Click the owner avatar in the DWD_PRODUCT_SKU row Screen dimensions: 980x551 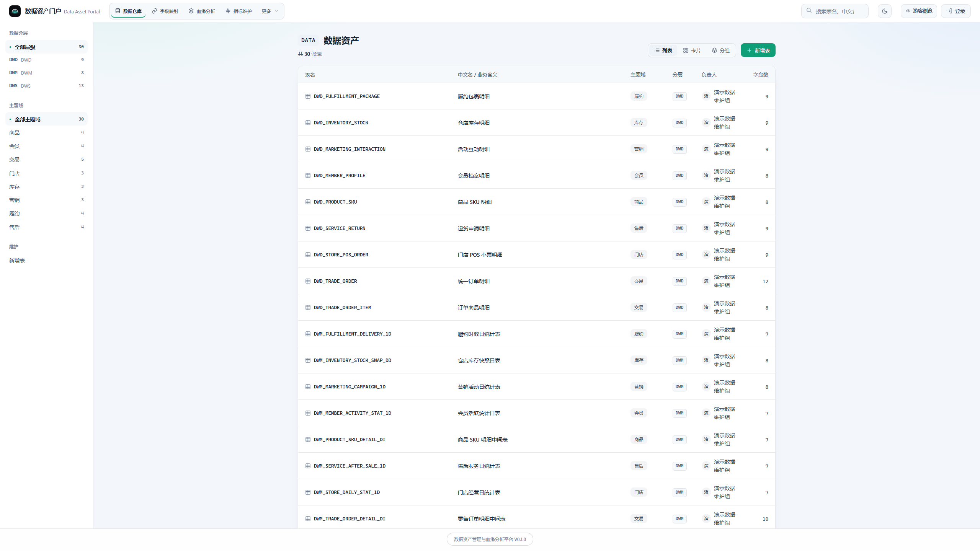tap(706, 202)
